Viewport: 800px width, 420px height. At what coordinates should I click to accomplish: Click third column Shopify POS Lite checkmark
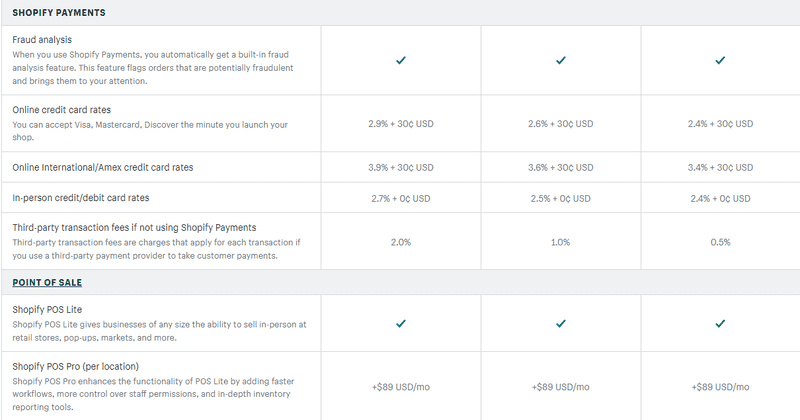click(x=720, y=323)
